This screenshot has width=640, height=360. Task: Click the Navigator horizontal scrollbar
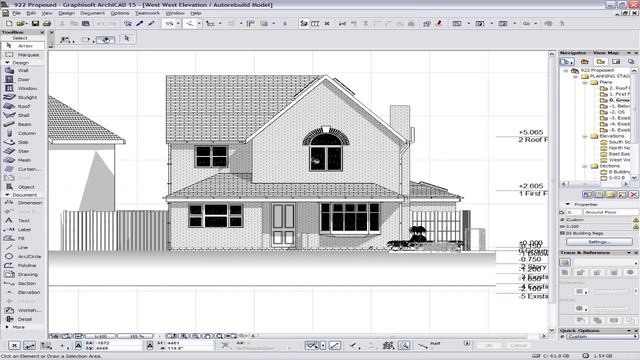(x=594, y=184)
